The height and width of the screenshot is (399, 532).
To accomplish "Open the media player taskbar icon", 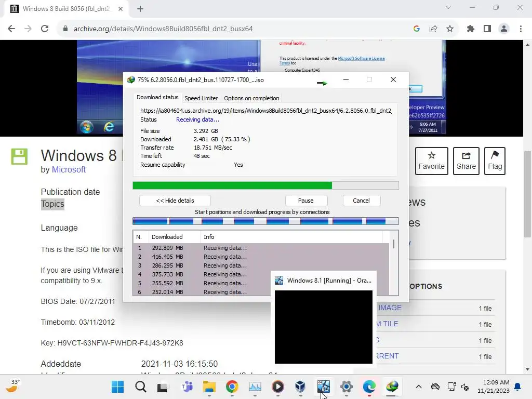I will 278,387.
